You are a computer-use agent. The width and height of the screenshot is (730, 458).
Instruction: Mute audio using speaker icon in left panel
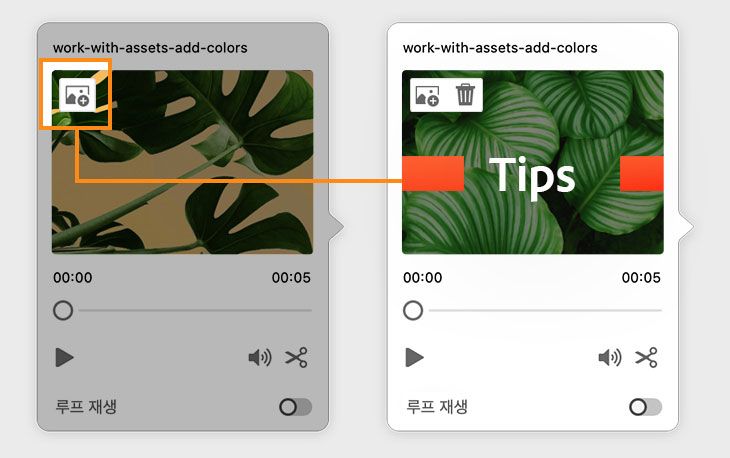pyautogui.click(x=260, y=357)
